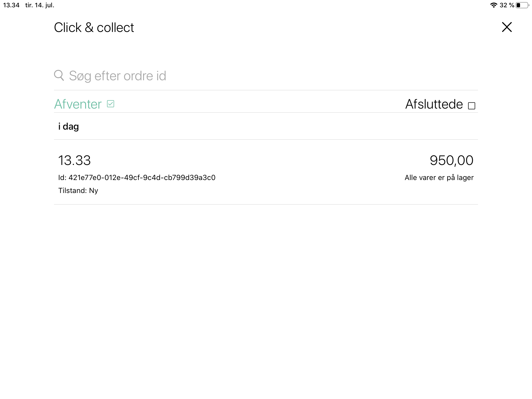Screen dimensions: 532x399
Task: Switch to the Afsluttede filter label
Action: (x=434, y=104)
